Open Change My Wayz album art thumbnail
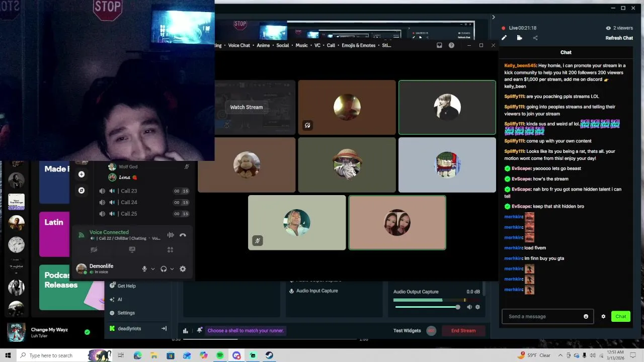The height and width of the screenshot is (362, 644). tap(16, 332)
